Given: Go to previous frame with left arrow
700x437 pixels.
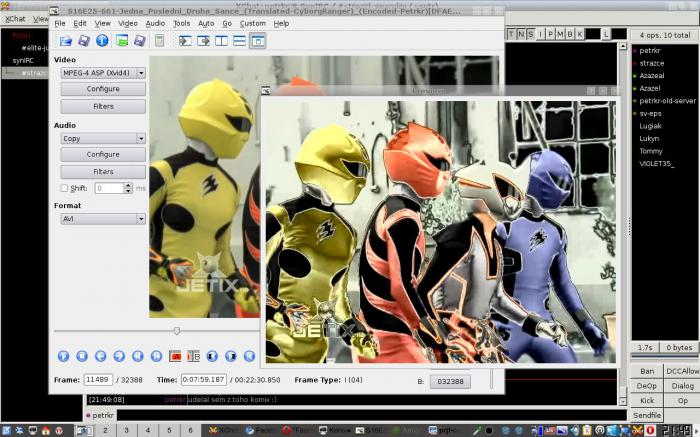Looking at the screenshot, I should pyautogui.click(x=100, y=356).
